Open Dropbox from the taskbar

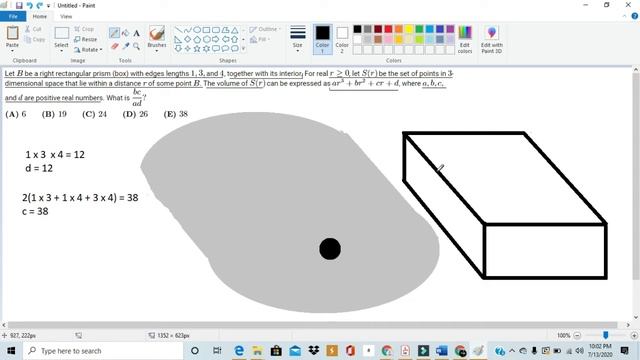click(313, 351)
